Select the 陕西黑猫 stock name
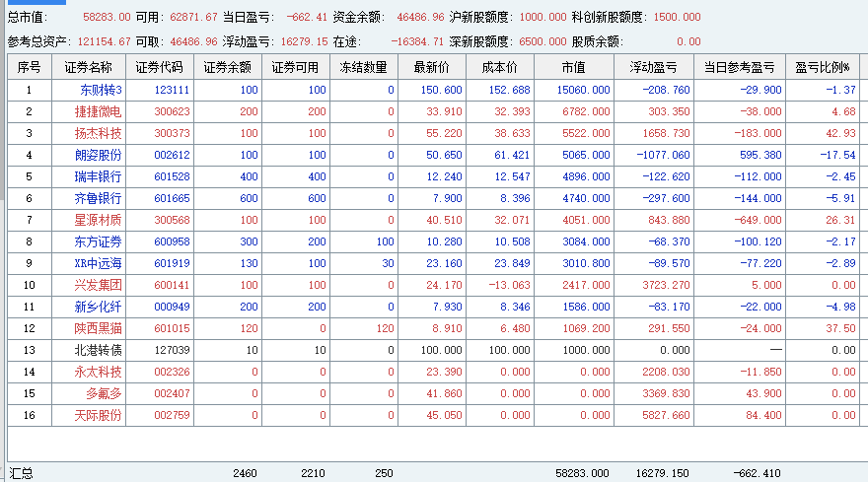 click(98, 328)
